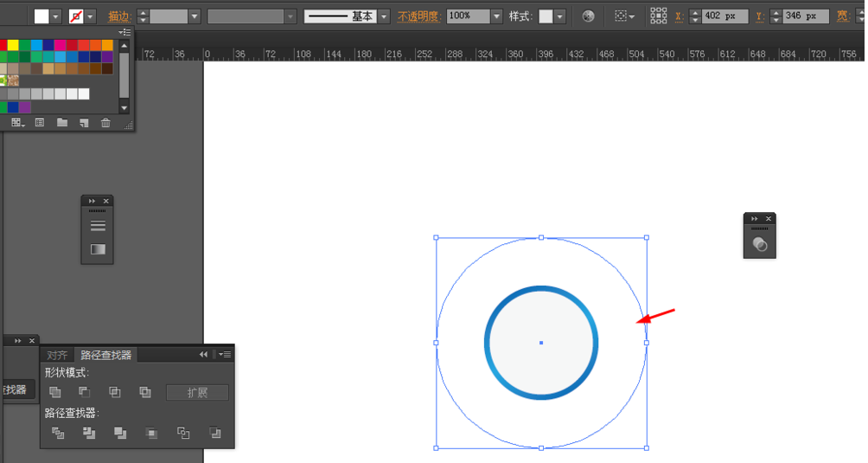Open the Stroke panel icon with three lines
The image size is (868, 463).
coord(98,225)
